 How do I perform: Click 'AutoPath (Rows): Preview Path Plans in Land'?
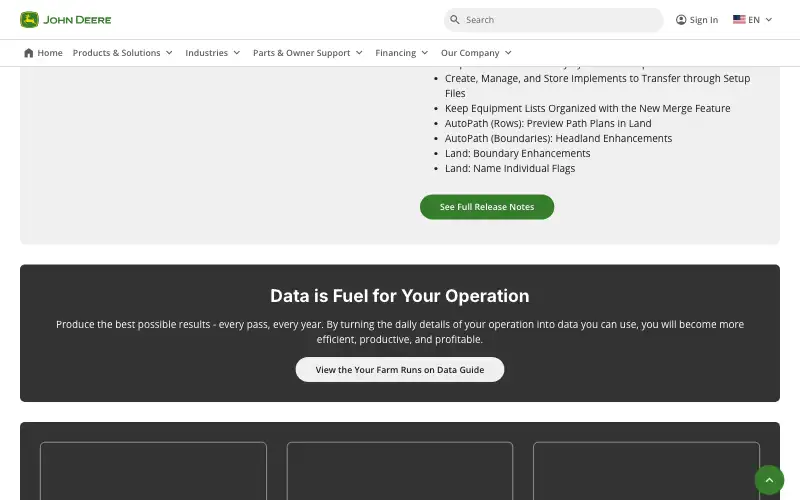tap(548, 123)
